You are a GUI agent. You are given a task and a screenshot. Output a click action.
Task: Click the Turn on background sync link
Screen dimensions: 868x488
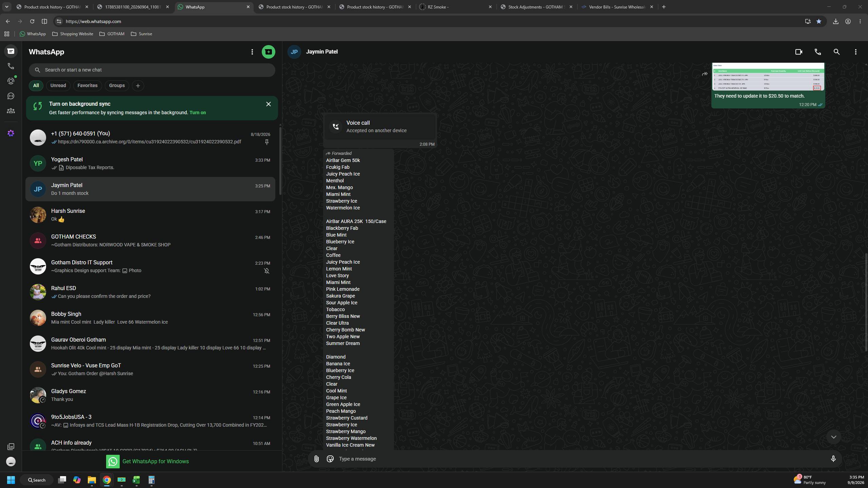[x=198, y=113]
